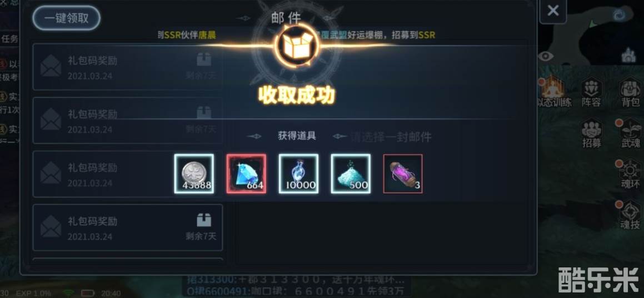Image resolution: width=644 pixels, height=298 pixels.
Task: Toggle the eye visibility icon
Action: click(546, 56)
